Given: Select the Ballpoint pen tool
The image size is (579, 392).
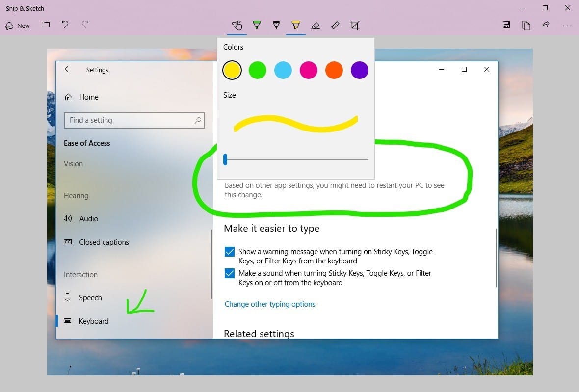Looking at the screenshot, I should [257, 26].
